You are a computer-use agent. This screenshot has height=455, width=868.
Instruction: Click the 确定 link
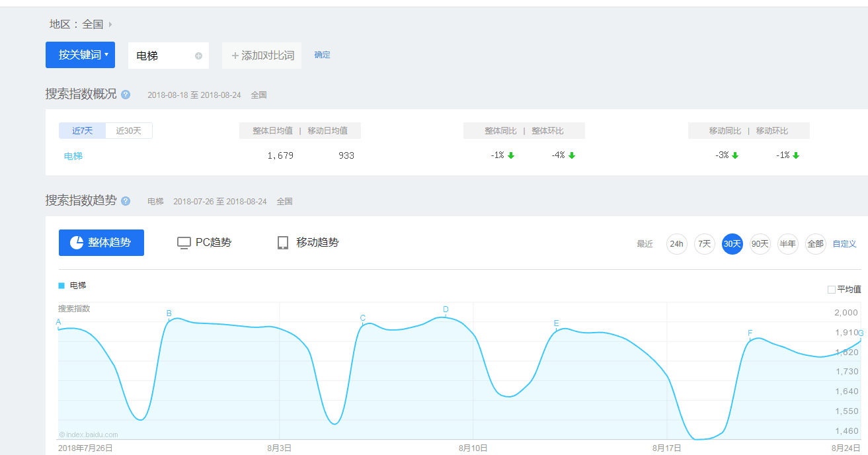322,55
